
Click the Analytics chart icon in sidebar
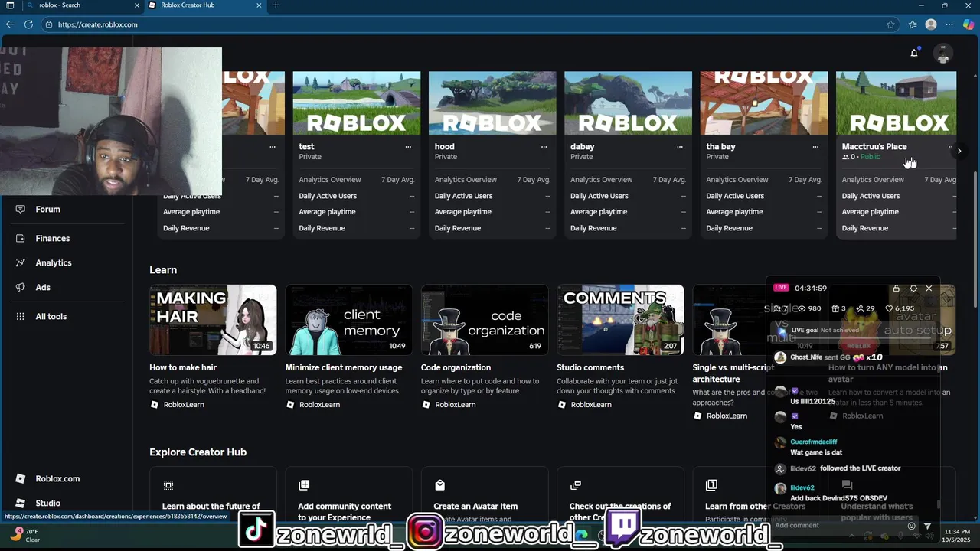[x=21, y=262]
